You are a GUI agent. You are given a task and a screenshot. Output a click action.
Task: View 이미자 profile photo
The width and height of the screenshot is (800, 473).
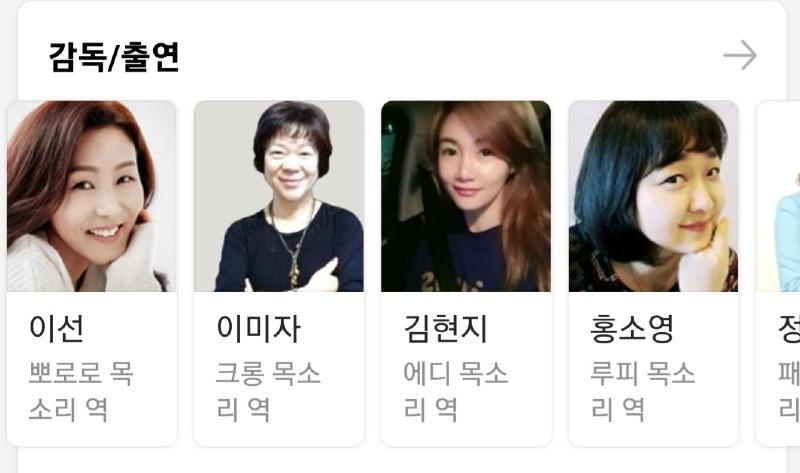(x=279, y=196)
